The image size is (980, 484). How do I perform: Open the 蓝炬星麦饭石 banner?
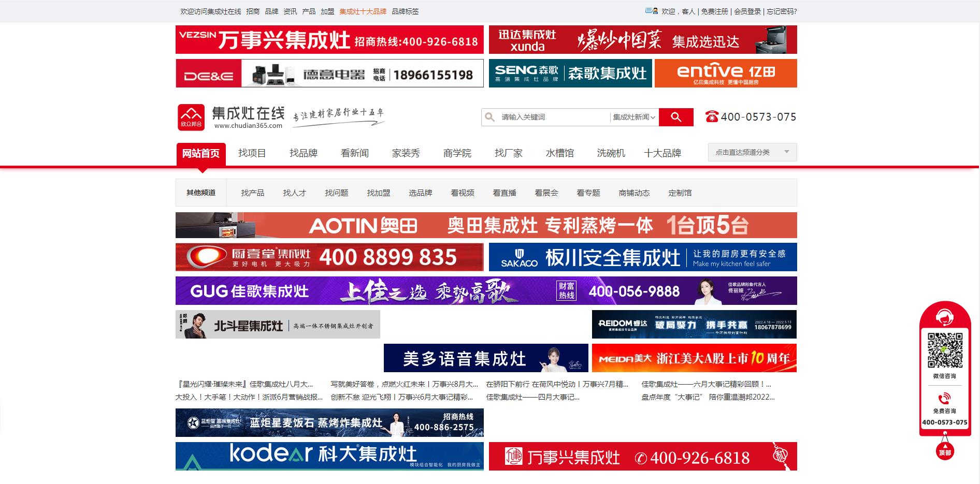click(x=329, y=422)
